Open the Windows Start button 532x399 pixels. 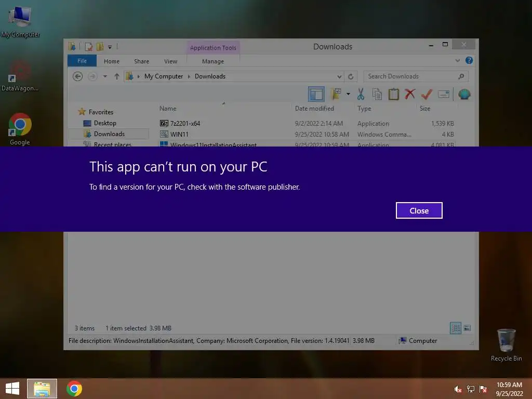tap(12, 389)
